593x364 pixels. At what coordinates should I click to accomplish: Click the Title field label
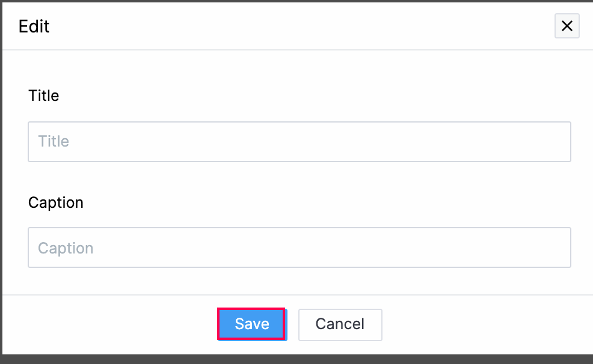coord(44,96)
